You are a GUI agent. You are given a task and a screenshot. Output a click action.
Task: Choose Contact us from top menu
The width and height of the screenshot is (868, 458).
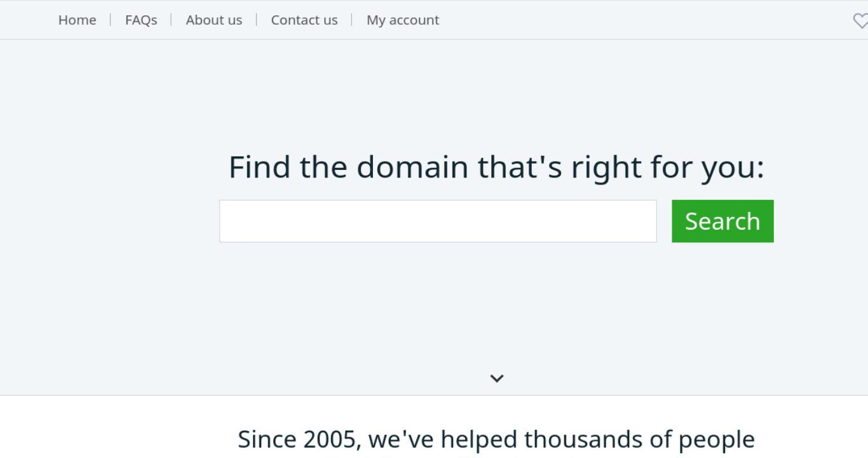click(304, 20)
